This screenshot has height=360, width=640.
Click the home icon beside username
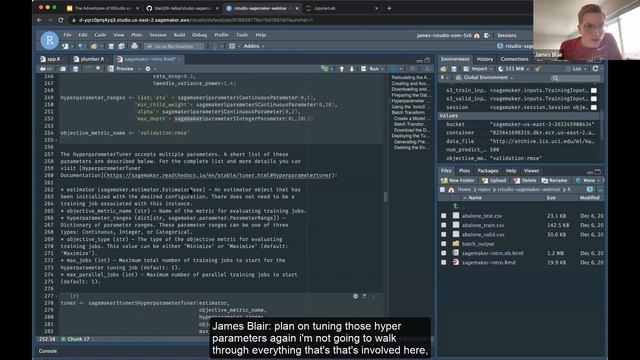pos(477,36)
